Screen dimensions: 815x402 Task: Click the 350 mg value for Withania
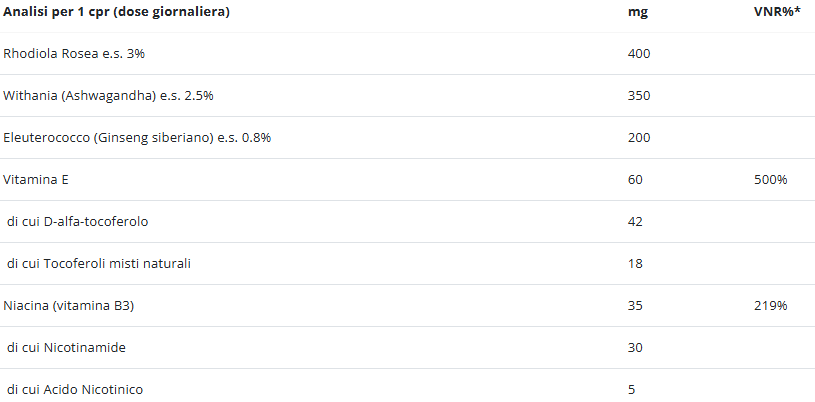coord(638,96)
